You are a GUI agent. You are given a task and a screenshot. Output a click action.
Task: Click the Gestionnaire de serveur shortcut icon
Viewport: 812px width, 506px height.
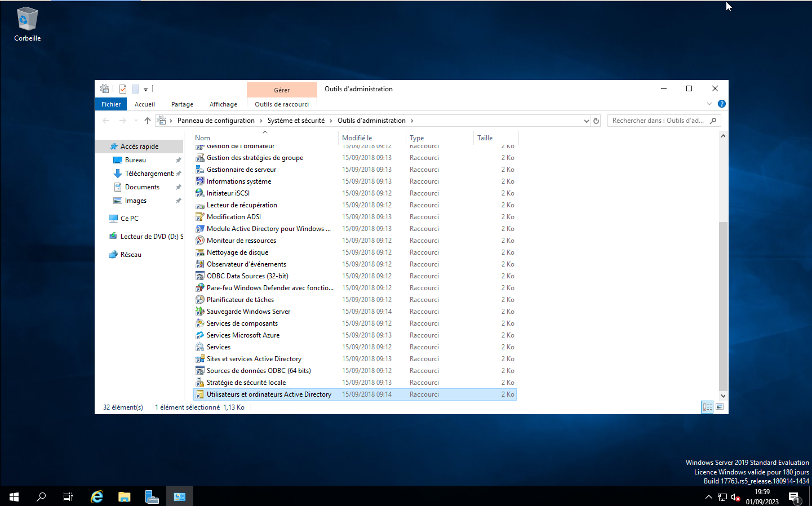pyautogui.click(x=199, y=170)
